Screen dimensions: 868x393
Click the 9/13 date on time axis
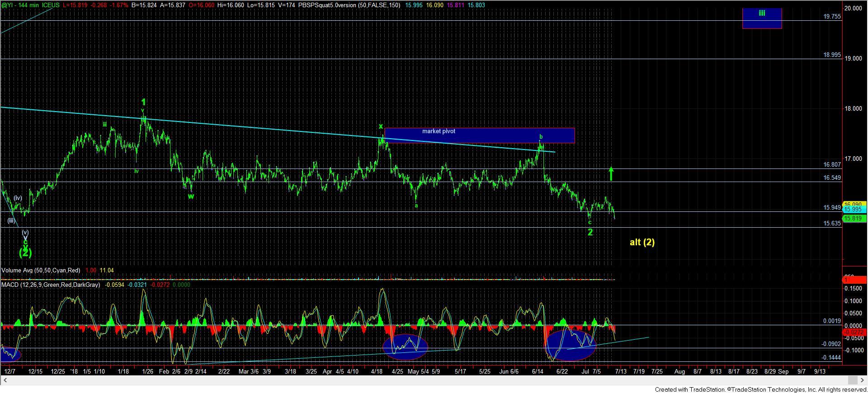[x=820, y=371]
